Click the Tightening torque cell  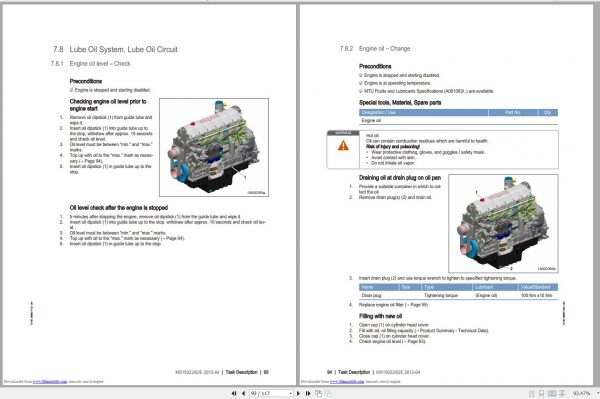coord(441,295)
